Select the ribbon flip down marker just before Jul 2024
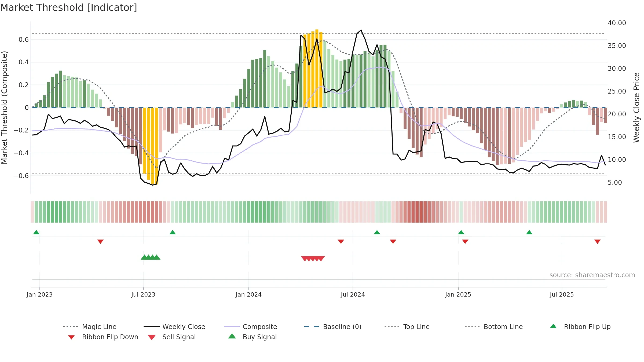This screenshot has height=362, width=644. pyautogui.click(x=341, y=242)
